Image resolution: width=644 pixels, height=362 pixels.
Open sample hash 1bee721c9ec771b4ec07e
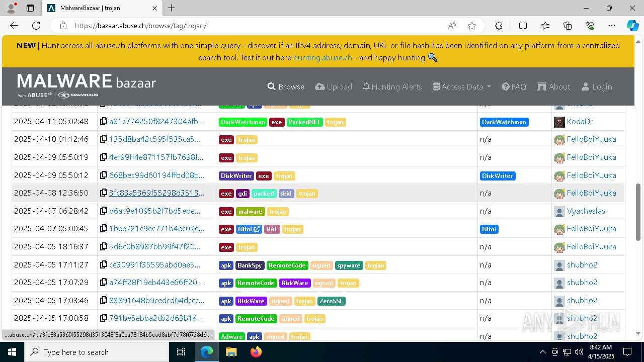point(156,229)
